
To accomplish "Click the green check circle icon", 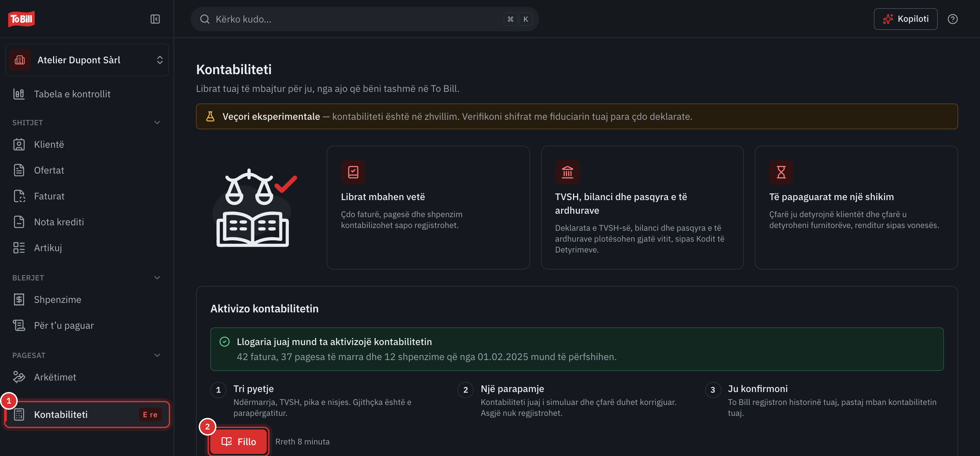I will coord(225,342).
